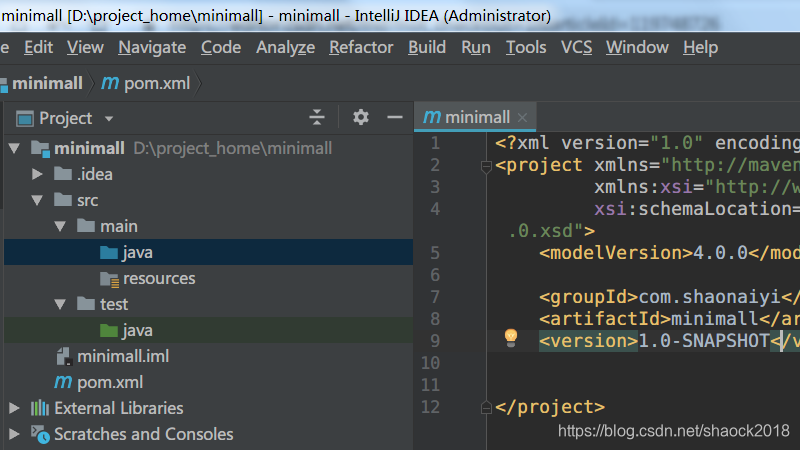Screen dimensions: 800x450
Task: Close the minimall editor tab
Action: 522,118
